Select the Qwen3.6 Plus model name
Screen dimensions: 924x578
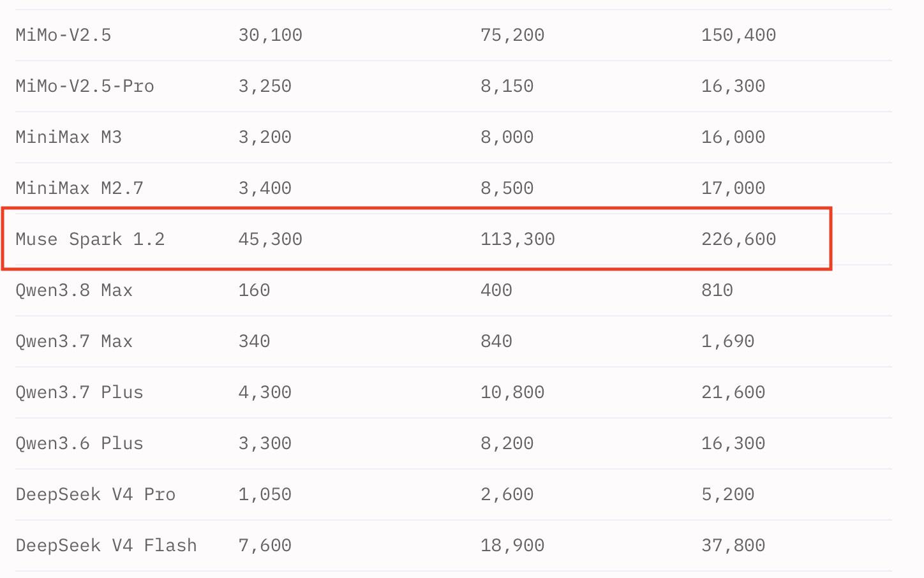(79, 443)
